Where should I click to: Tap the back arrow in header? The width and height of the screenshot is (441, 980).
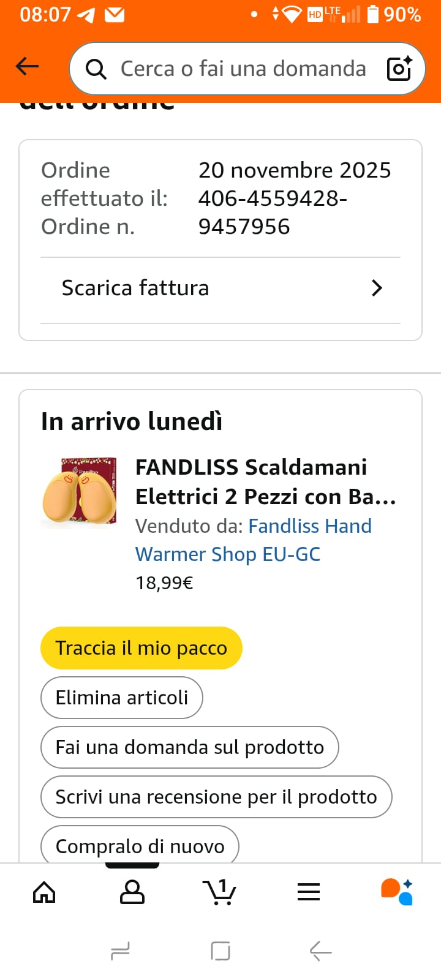[27, 66]
